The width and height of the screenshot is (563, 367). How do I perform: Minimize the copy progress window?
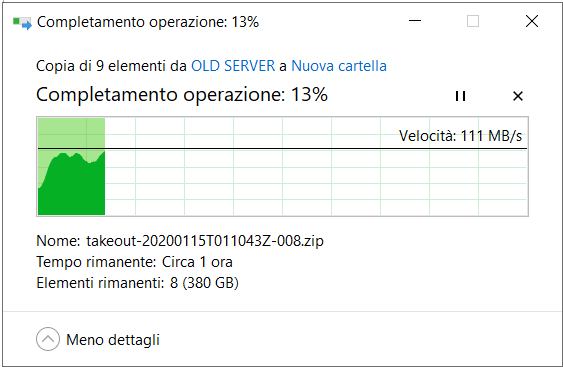coord(415,21)
